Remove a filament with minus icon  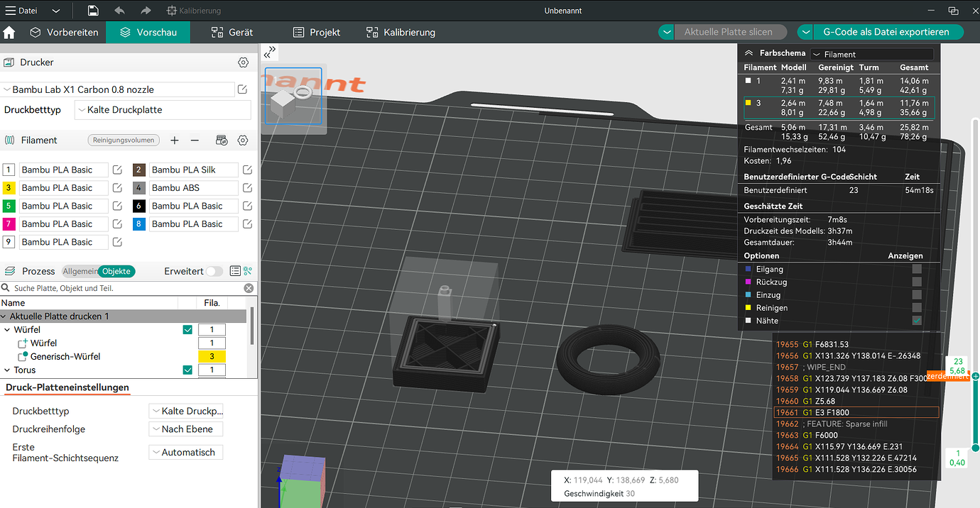195,140
